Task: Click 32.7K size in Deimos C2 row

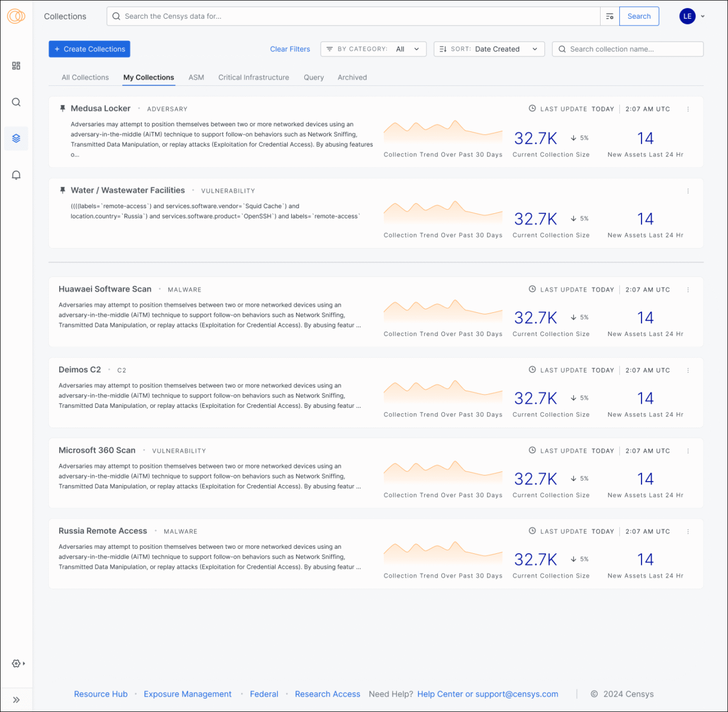Action: (536, 399)
